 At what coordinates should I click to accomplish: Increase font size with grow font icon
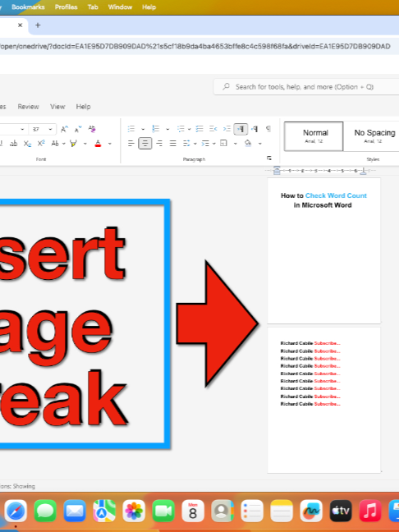click(64, 129)
